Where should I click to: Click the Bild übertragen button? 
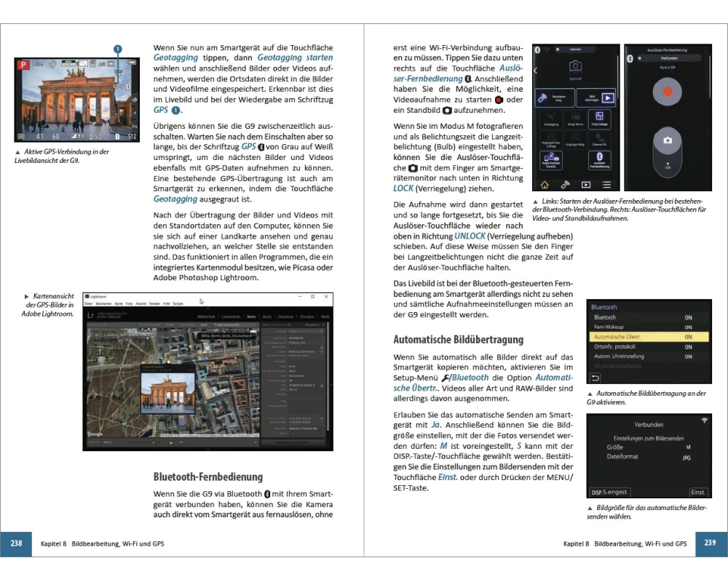596,97
